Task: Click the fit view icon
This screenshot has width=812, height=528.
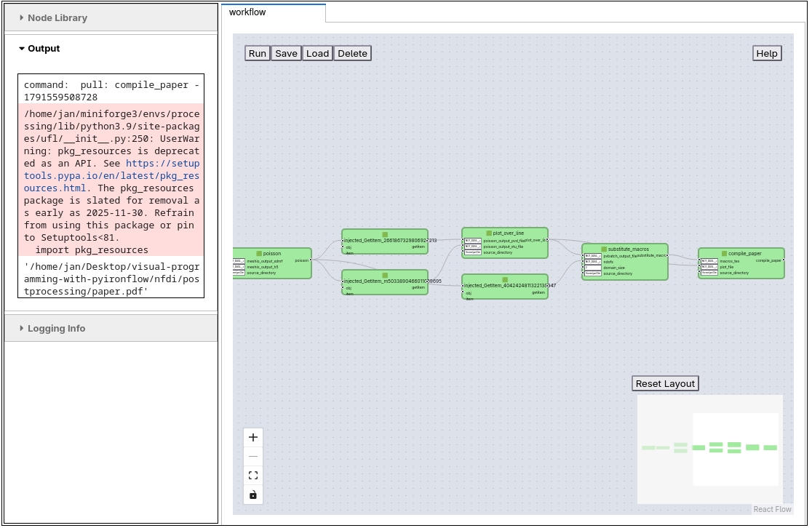Action: click(252, 475)
